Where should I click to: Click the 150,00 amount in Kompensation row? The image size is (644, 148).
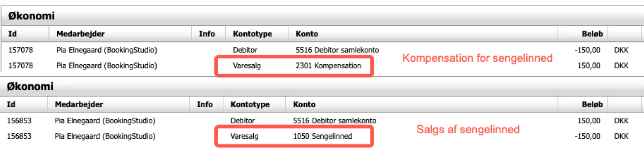589,66
